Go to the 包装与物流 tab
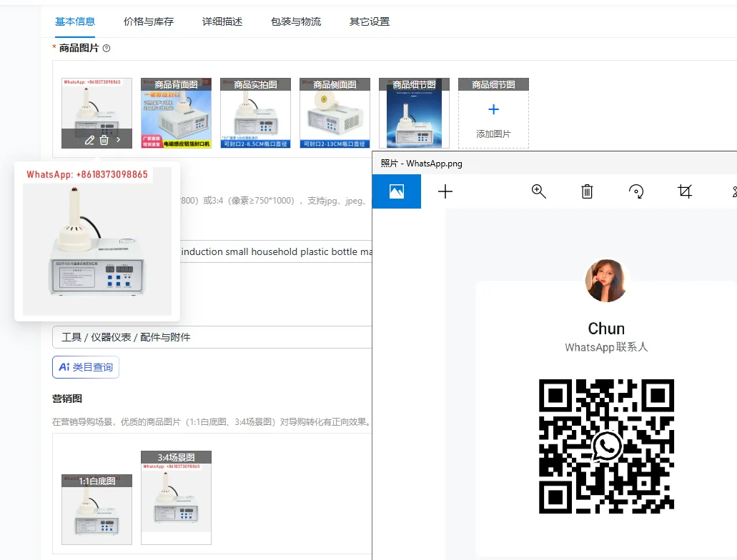This screenshot has height=560, width=737. tap(296, 21)
